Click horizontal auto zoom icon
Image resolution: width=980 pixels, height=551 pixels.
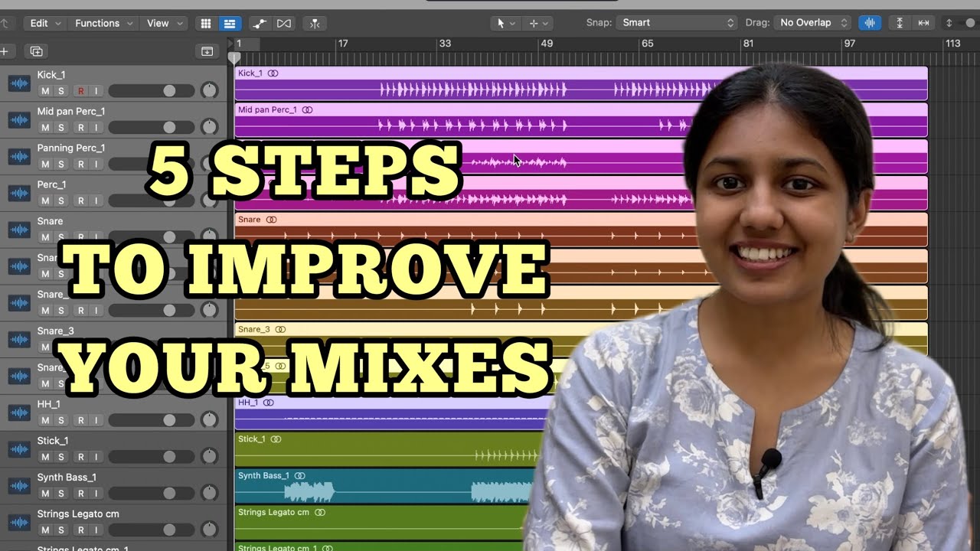(x=923, y=23)
